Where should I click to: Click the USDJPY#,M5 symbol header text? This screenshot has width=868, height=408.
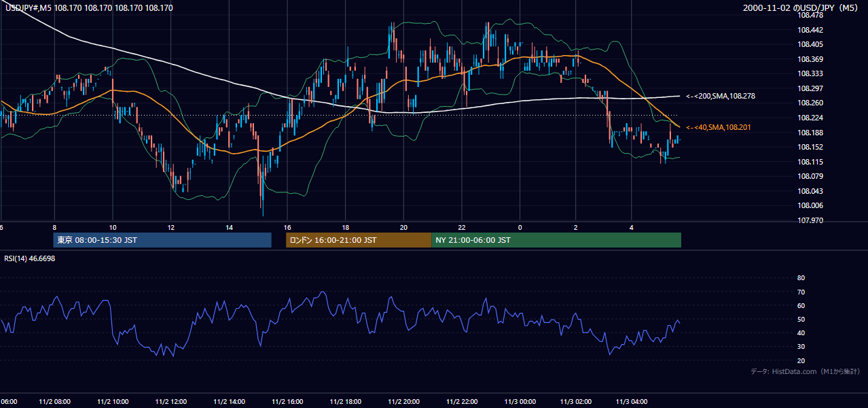[x=89, y=7]
